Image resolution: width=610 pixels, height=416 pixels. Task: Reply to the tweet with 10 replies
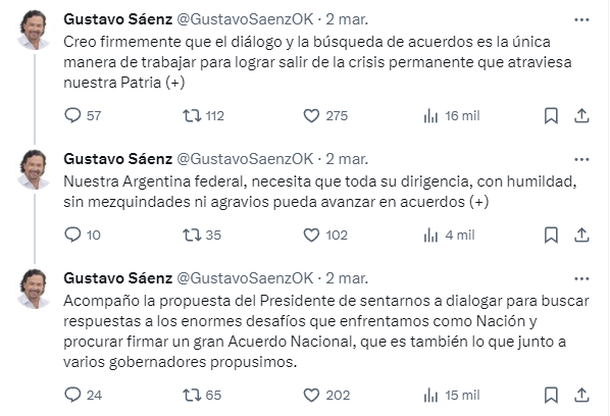[x=72, y=235]
